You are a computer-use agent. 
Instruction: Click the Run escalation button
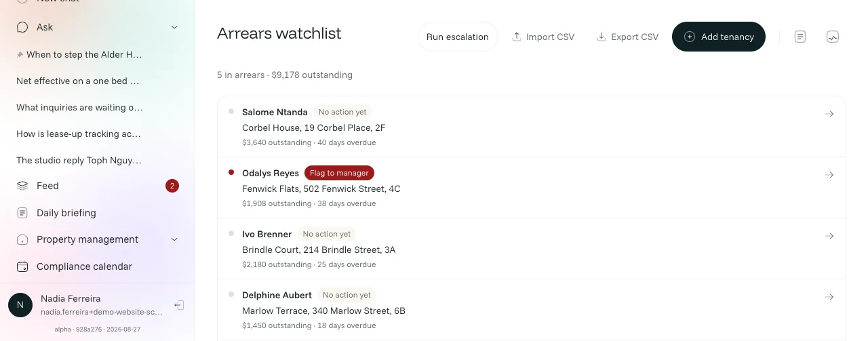click(x=458, y=37)
